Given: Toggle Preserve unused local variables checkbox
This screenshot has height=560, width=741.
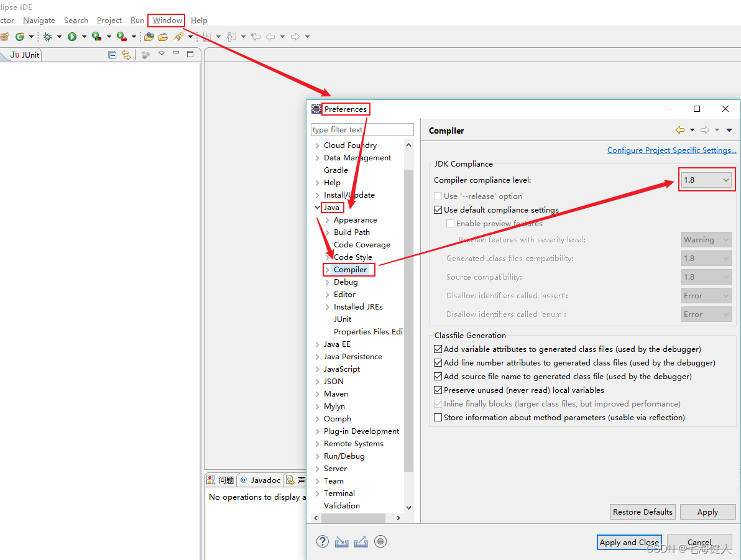Looking at the screenshot, I should [438, 390].
